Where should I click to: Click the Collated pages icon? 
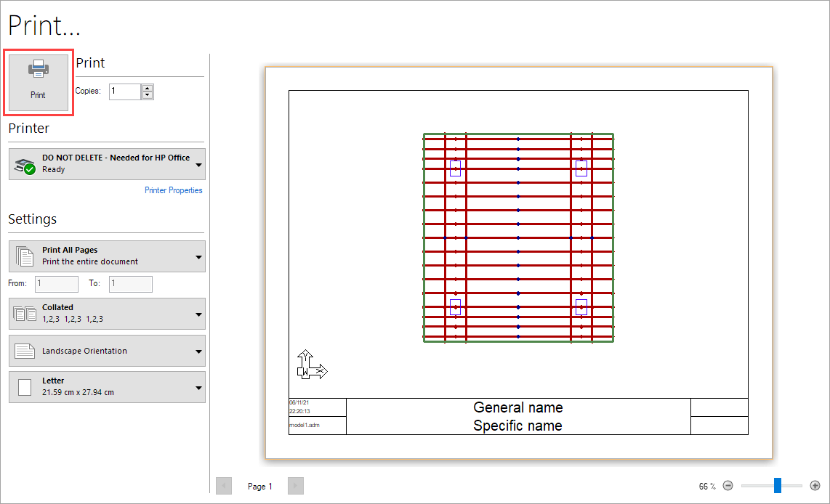point(25,313)
